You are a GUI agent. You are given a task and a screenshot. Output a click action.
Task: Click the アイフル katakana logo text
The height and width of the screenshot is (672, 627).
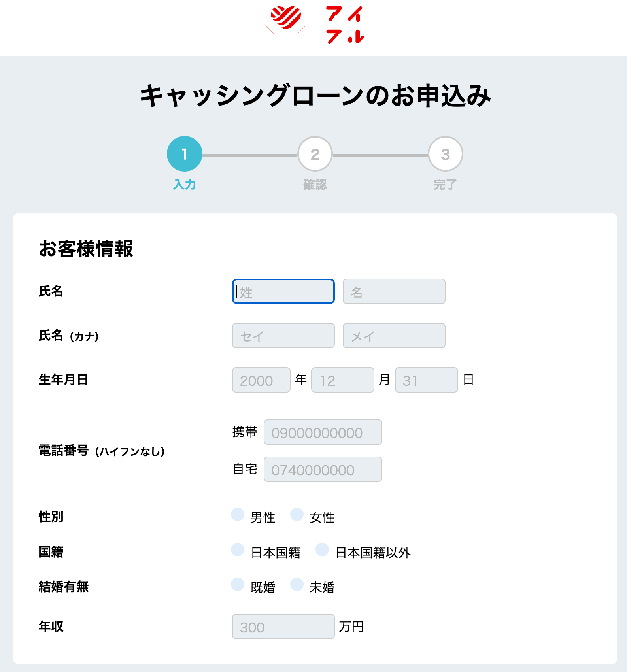point(345,25)
